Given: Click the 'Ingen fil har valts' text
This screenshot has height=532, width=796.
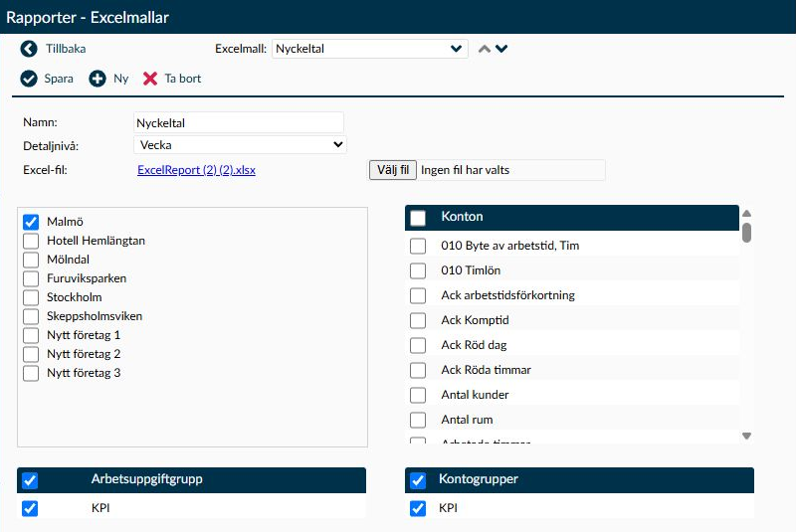Looking at the screenshot, I should [x=465, y=170].
